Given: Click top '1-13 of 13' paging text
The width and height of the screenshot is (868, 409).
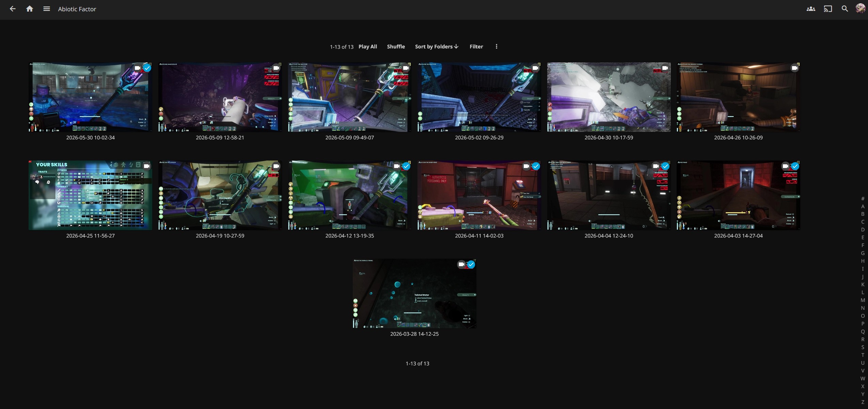Looking at the screenshot, I should pos(342,47).
